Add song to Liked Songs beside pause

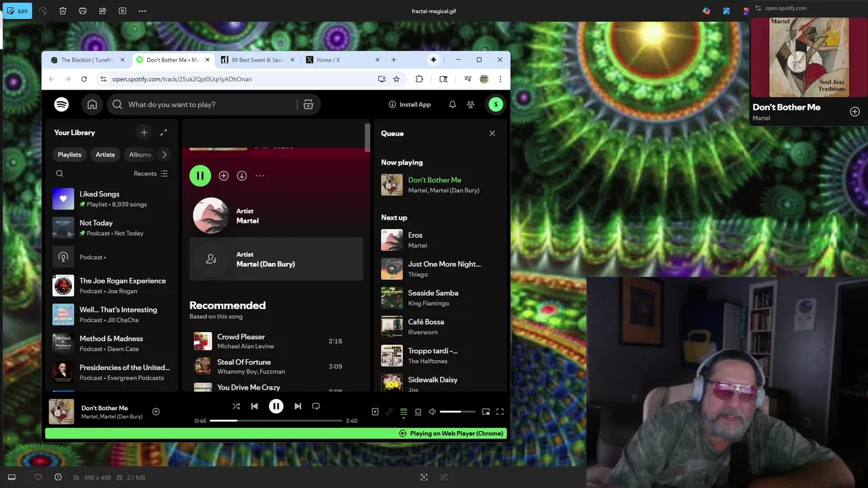pos(224,176)
